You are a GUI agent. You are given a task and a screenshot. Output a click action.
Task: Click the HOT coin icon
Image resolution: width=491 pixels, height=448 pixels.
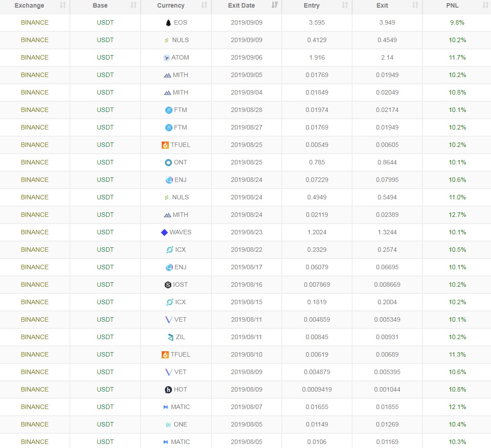(x=168, y=390)
